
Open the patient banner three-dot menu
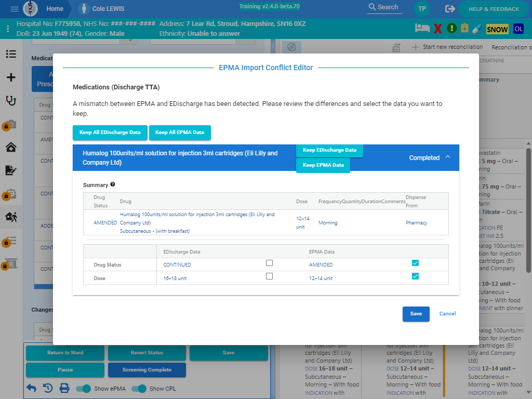(7, 29)
